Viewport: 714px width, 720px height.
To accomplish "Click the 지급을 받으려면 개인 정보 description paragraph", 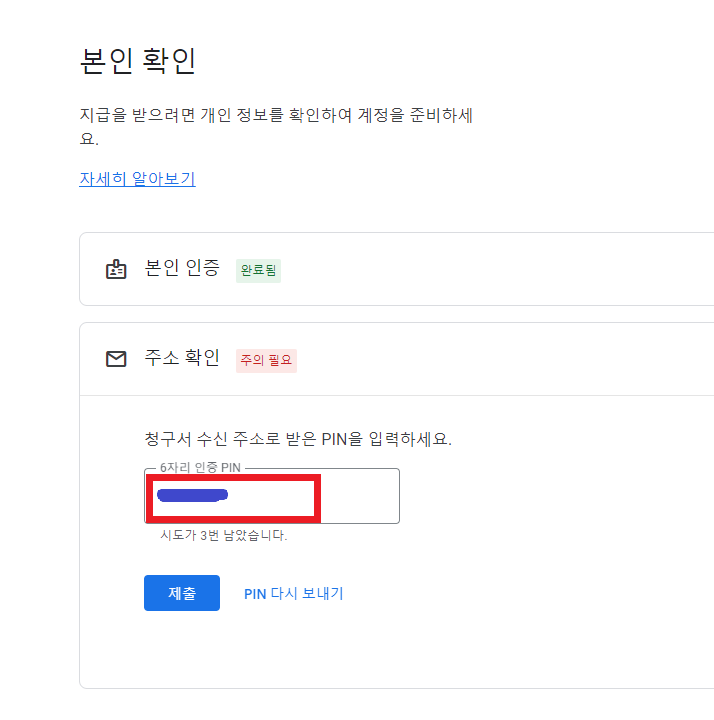I will [x=276, y=126].
